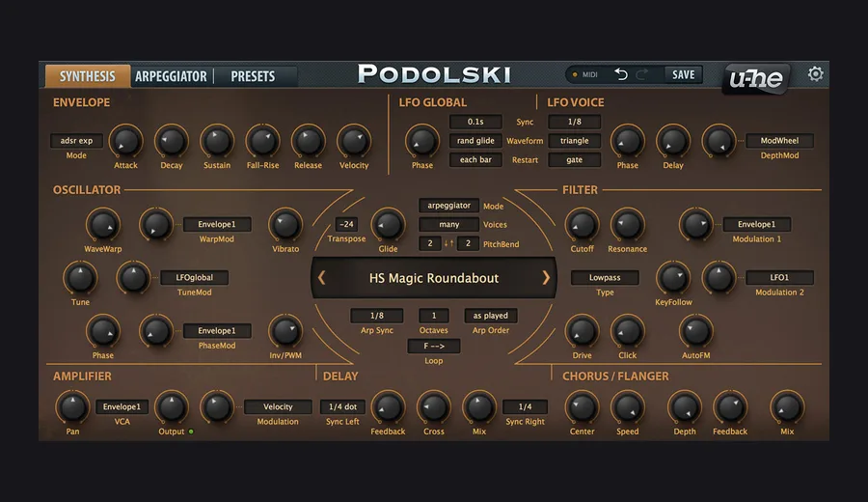Click the PitchBend down range value
Screen dimensions: 868x502
coord(430,243)
